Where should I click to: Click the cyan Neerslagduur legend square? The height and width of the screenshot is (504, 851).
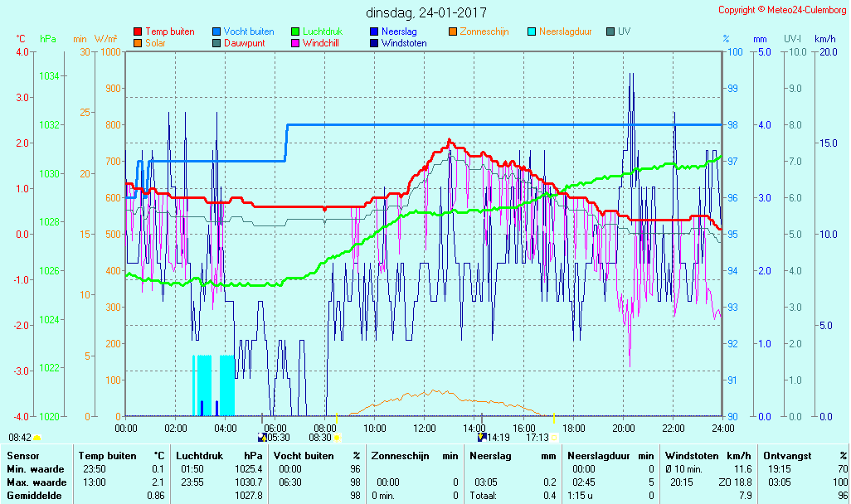click(532, 31)
